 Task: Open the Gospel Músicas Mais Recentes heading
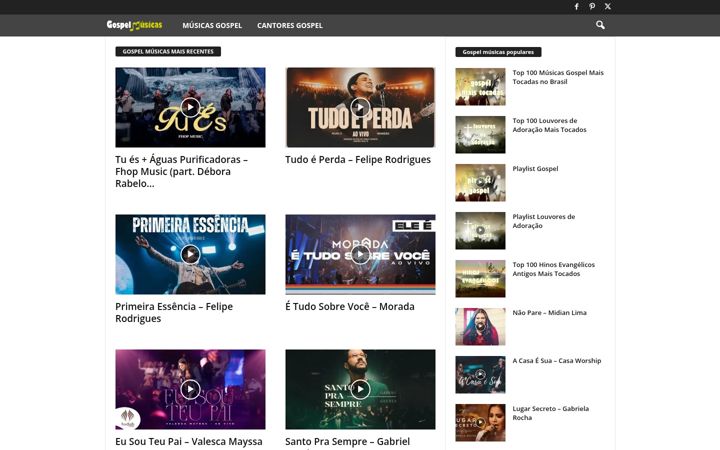point(168,51)
